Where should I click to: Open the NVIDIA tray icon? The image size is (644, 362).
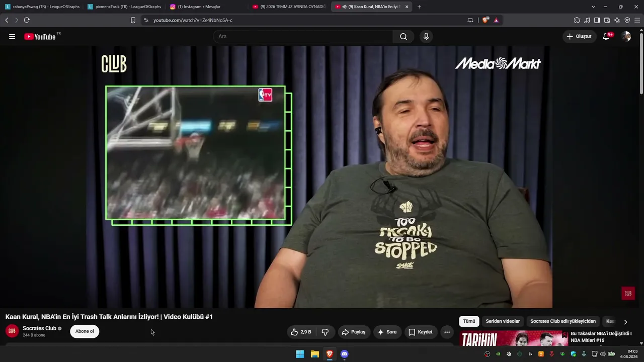(498, 354)
